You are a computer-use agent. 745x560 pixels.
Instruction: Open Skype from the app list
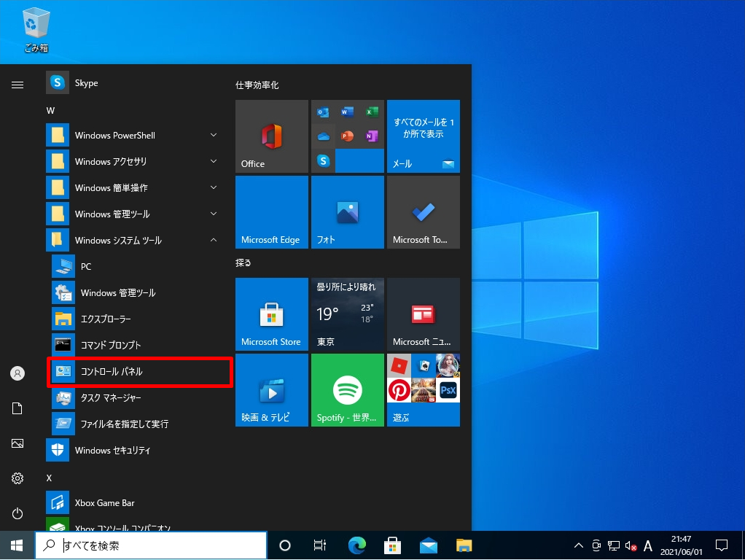(x=134, y=82)
